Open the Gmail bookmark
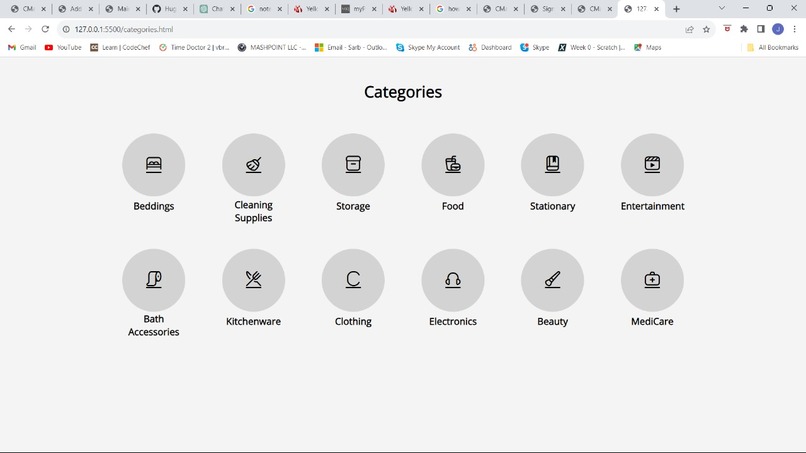 (x=22, y=47)
